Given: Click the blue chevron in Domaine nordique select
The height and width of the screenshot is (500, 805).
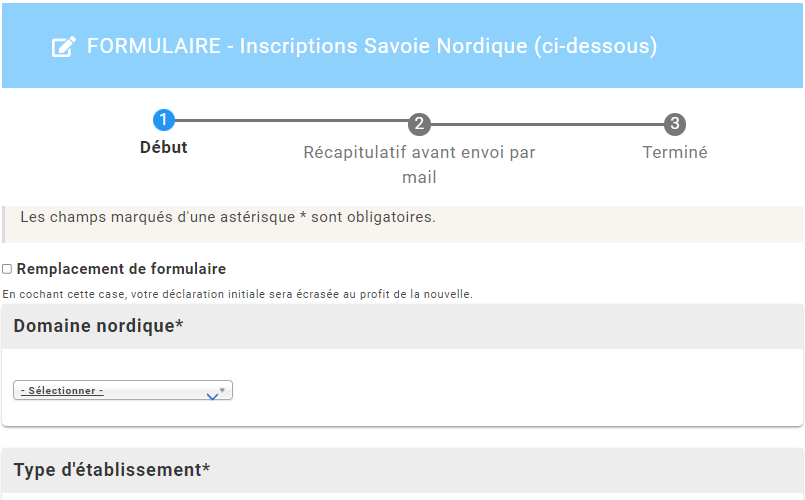Looking at the screenshot, I should [211, 396].
